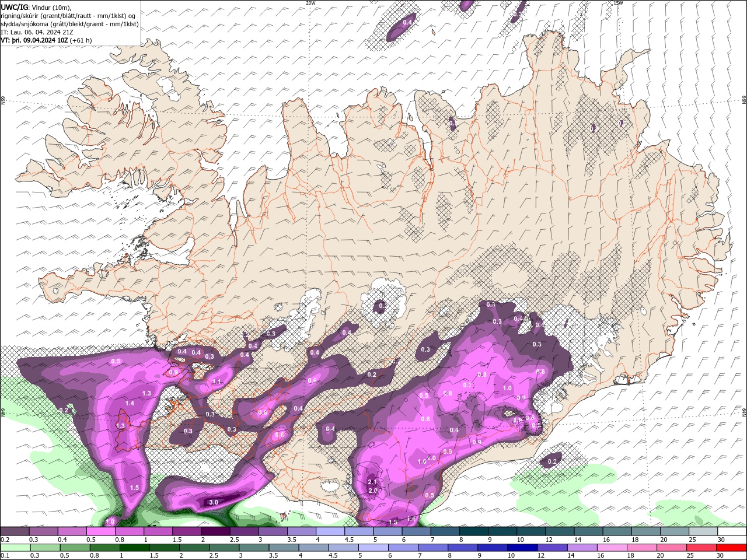Click the '1.1' snowfall value on the map
This screenshot has width=747, height=560.
point(217,381)
